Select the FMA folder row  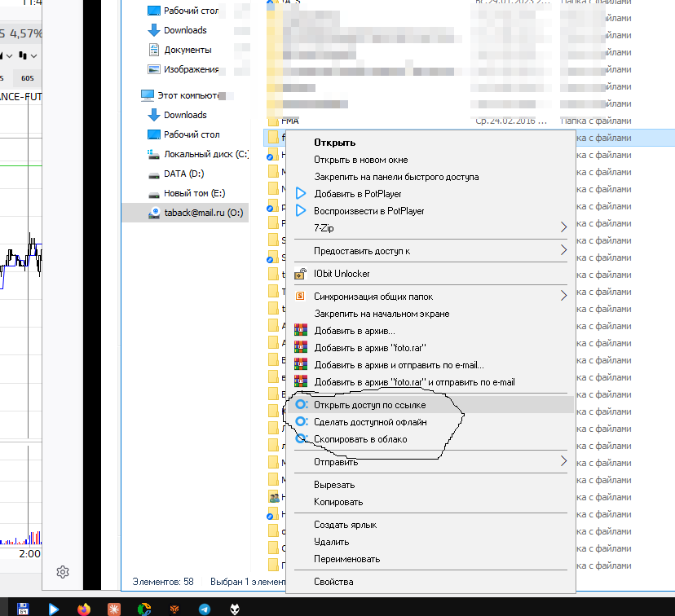pyautogui.click(x=470, y=121)
